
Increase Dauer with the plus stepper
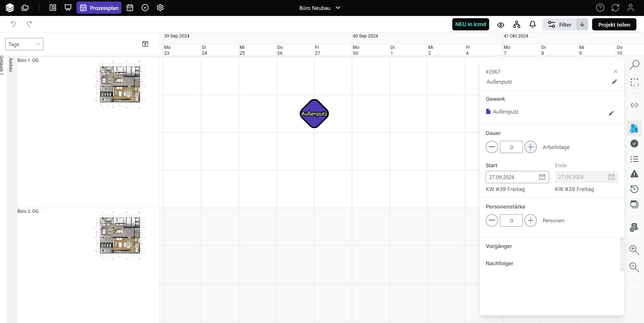[530, 147]
